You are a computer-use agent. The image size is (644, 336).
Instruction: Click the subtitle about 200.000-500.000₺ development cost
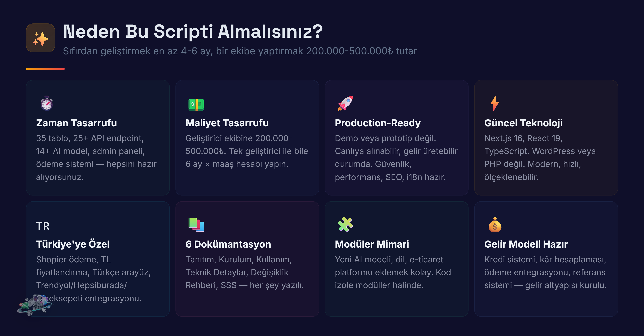click(x=240, y=51)
